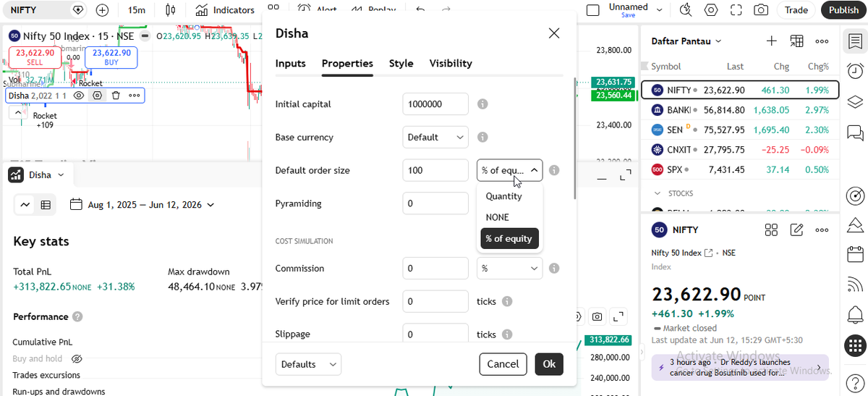Image resolution: width=868 pixels, height=396 pixels.
Task: Toggle Buy and hold visibility
Action: pyautogui.click(x=77, y=358)
